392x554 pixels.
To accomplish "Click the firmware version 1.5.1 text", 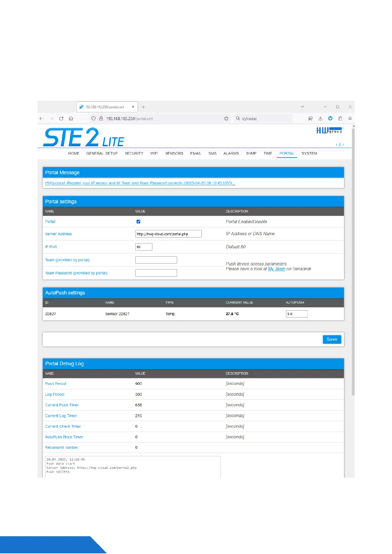I will pyautogui.click(x=340, y=145).
